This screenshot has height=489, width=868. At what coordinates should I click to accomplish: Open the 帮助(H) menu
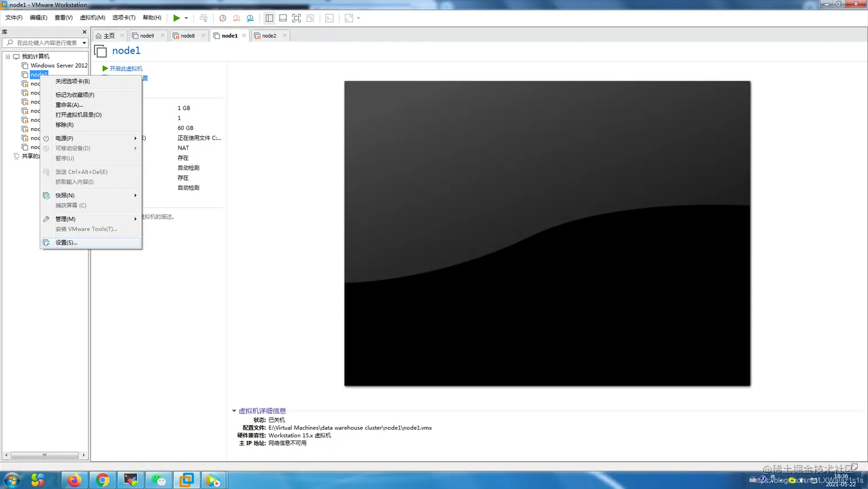click(x=152, y=18)
